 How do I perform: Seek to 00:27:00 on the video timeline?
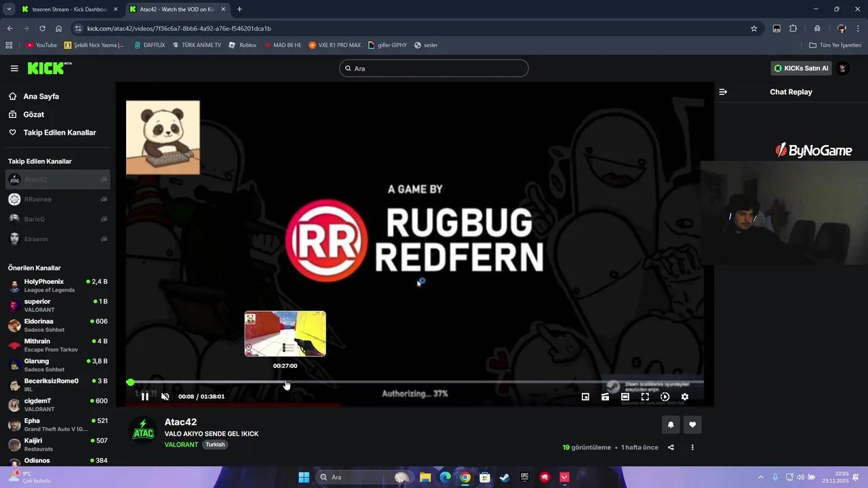285,382
